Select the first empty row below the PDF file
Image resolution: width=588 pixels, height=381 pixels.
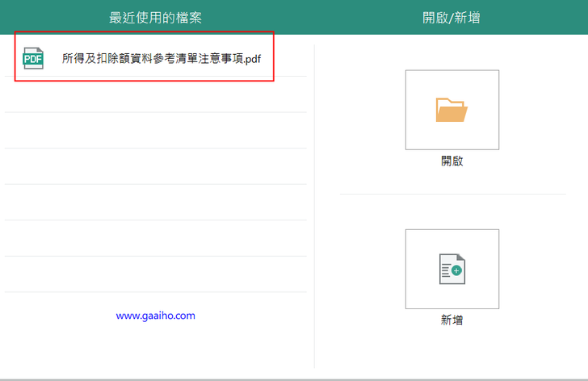coord(156,94)
